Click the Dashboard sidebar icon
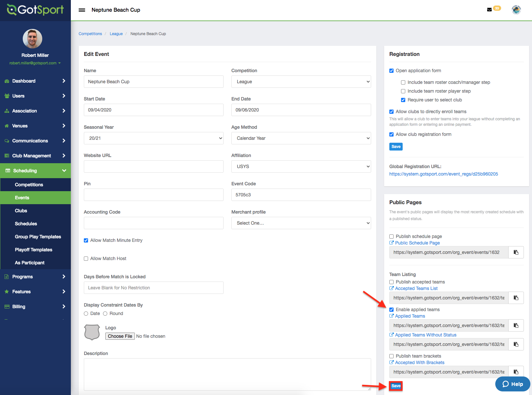This screenshot has height=395, width=532. click(x=7, y=81)
